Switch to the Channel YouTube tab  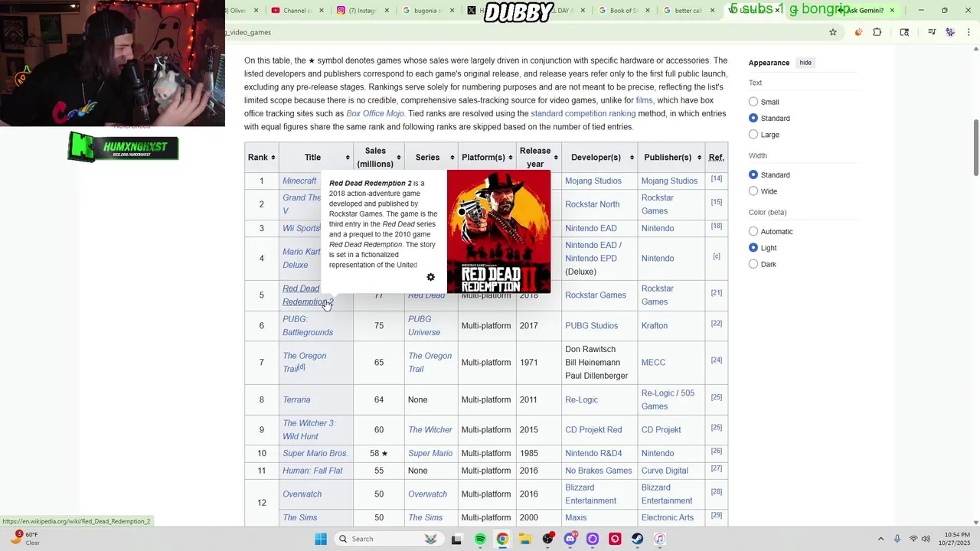[297, 11]
